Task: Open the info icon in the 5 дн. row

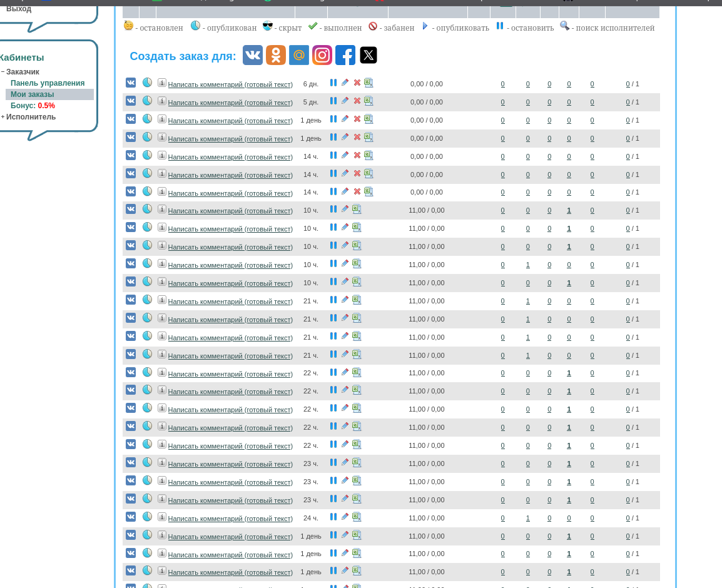Action: point(161,100)
